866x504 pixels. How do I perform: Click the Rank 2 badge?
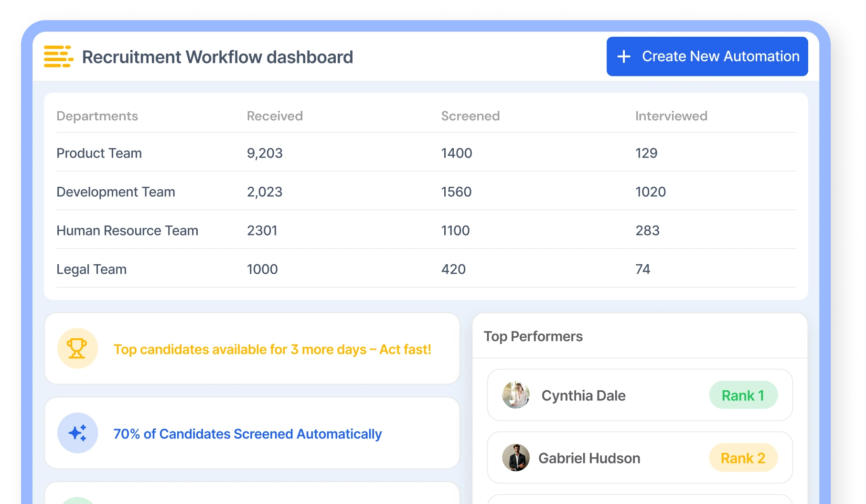[743, 458]
